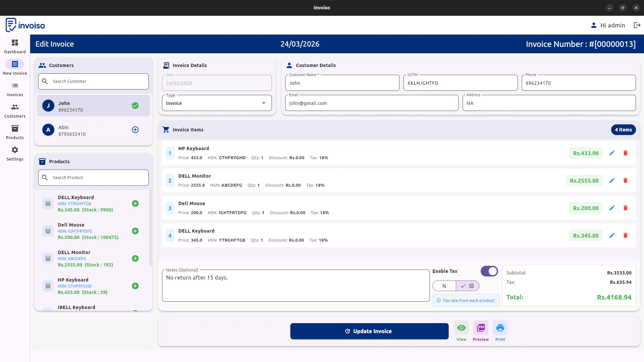Open PDF Preview
The height and width of the screenshot is (362, 644).
point(481,328)
